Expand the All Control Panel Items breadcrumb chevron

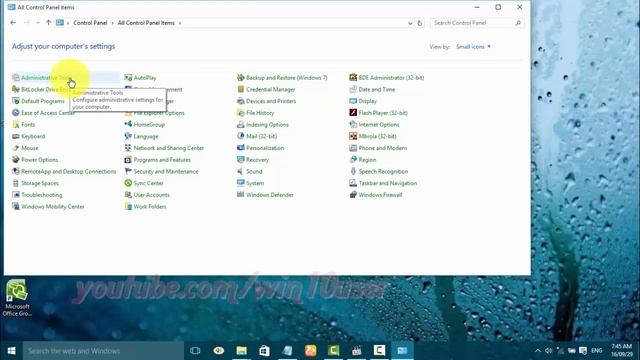pyautogui.click(x=180, y=23)
